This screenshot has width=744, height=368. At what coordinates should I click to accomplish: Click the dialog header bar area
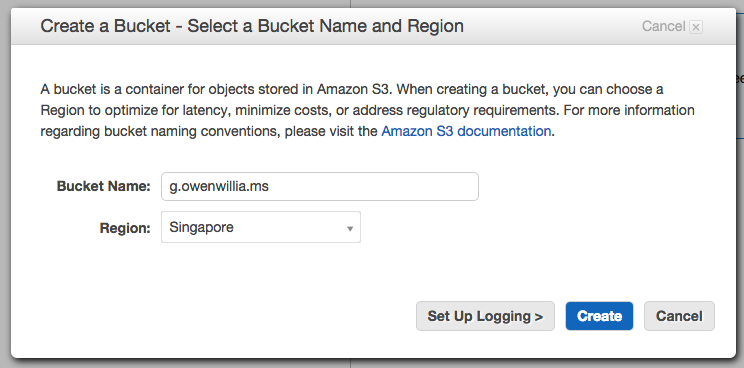(x=546, y=26)
